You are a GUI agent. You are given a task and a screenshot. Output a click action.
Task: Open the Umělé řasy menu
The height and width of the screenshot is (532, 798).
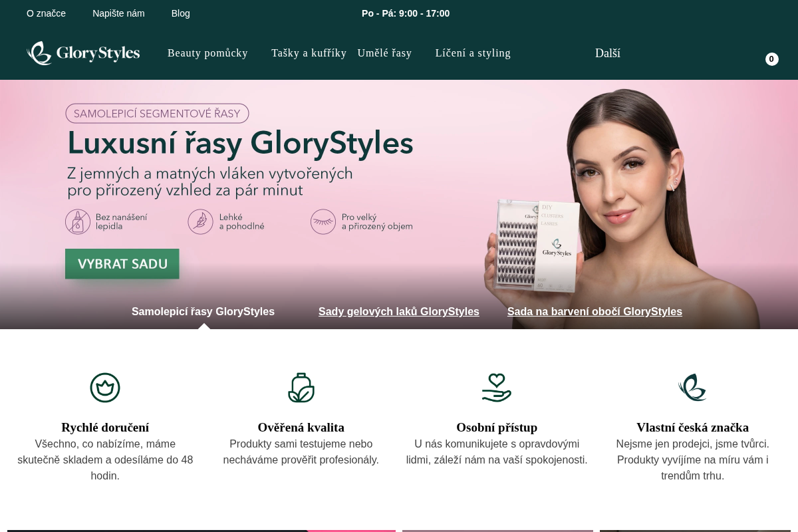(x=384, y=53)
